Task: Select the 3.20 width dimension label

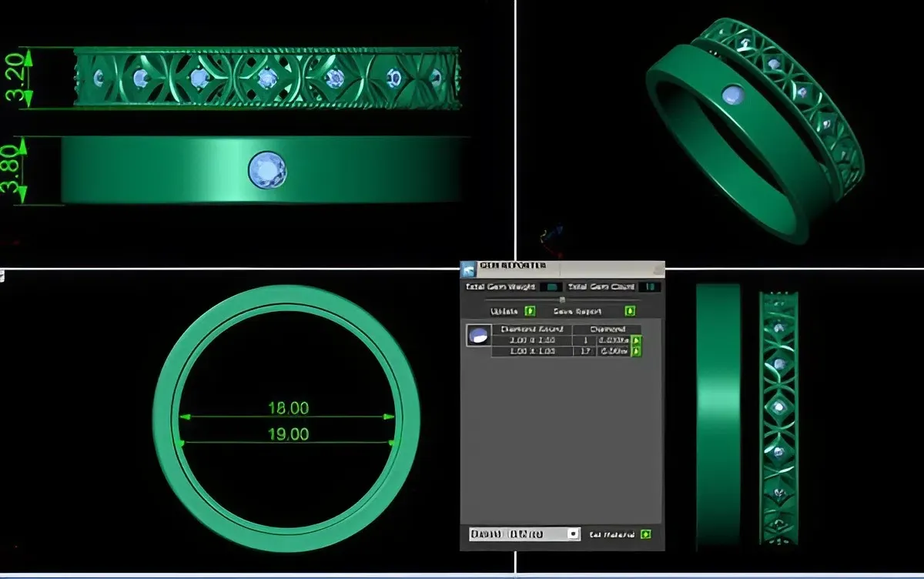Action: coord(15,77)
